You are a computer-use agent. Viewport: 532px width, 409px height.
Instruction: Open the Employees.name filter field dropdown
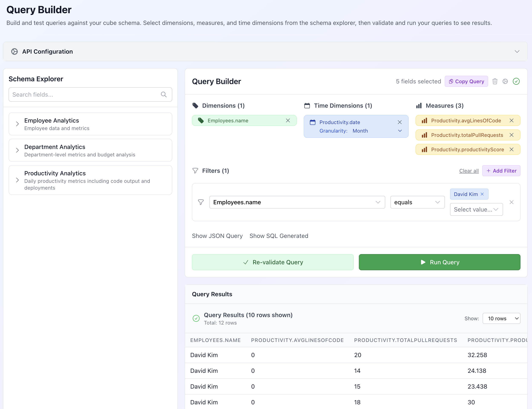coord(297,202)
